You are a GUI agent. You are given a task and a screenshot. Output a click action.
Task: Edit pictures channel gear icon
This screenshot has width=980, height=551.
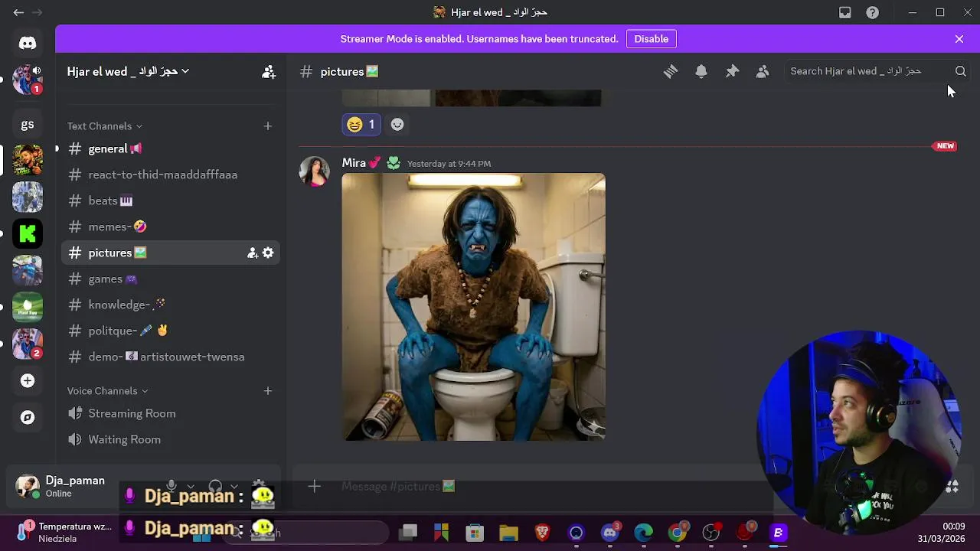(268, 253)
